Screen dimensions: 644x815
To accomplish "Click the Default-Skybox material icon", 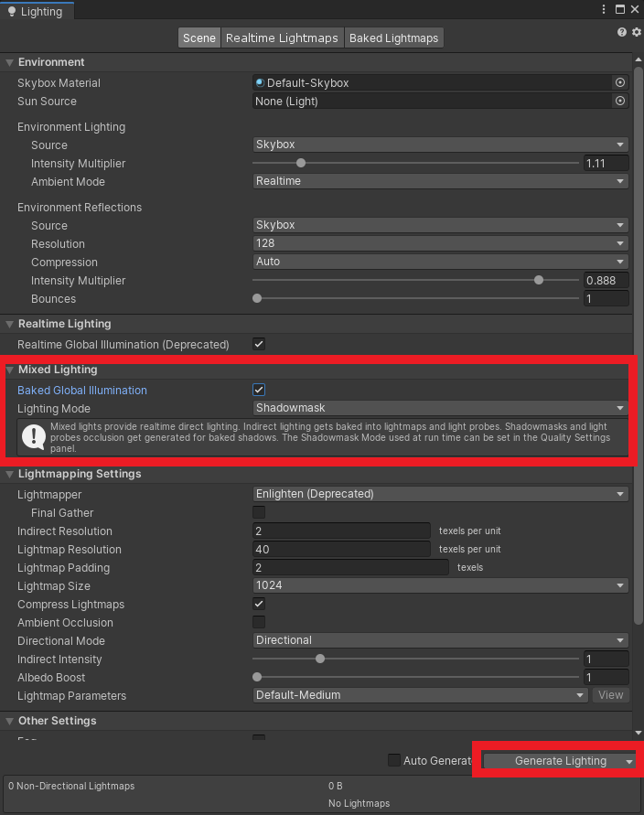I will pyautogui.click(x=261, y=82).
